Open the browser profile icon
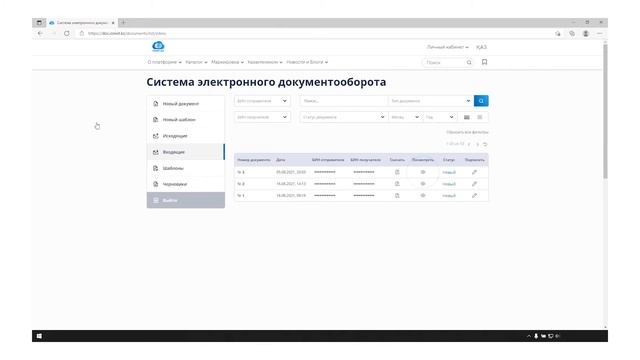The height and width of the screenshot is (360, 640). coord(586,33)
